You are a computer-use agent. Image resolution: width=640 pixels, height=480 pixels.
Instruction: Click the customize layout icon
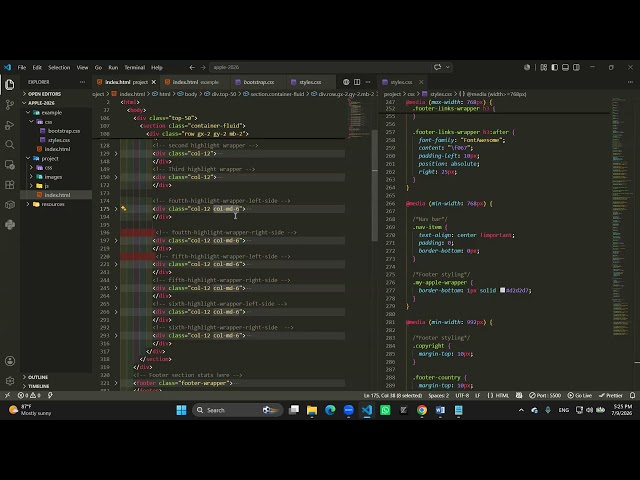[544, 67]
